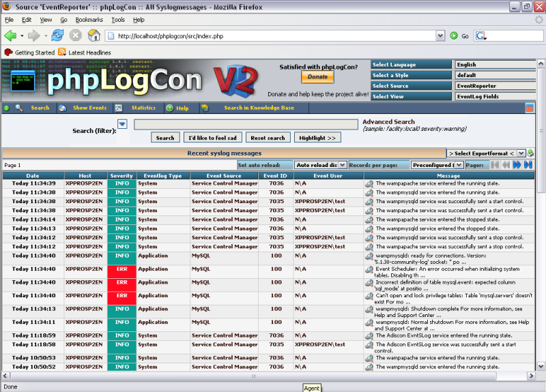
Task: Open Getting Started bookmark
Action: pos(29,52)
